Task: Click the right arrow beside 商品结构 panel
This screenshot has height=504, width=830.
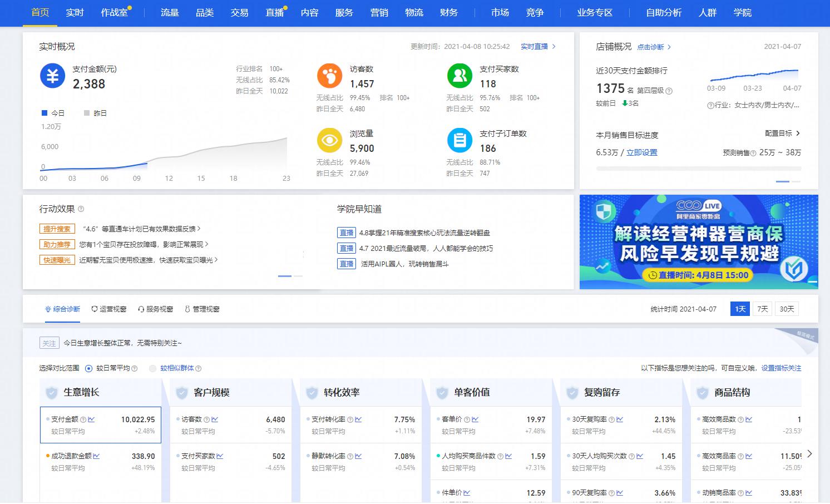Action: (810, 454)
